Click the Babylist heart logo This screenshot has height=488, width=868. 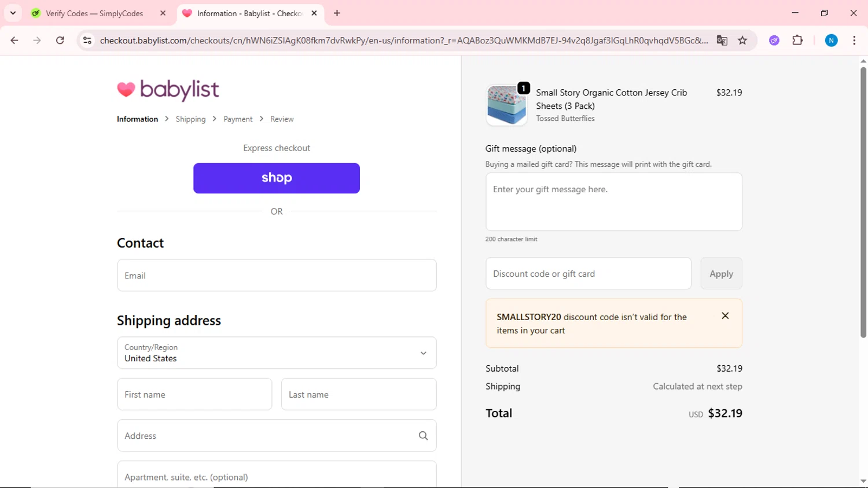coord(168,90)
